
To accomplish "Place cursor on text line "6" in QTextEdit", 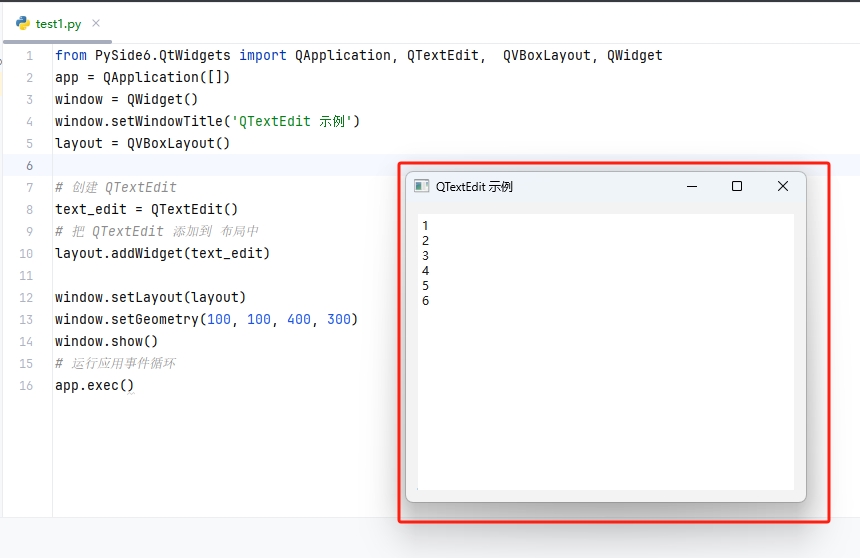I will pos(426,301).
